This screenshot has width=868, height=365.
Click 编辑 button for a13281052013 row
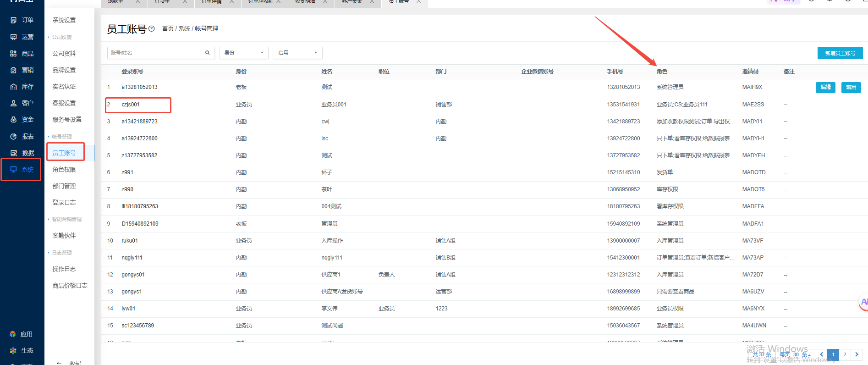825,87
